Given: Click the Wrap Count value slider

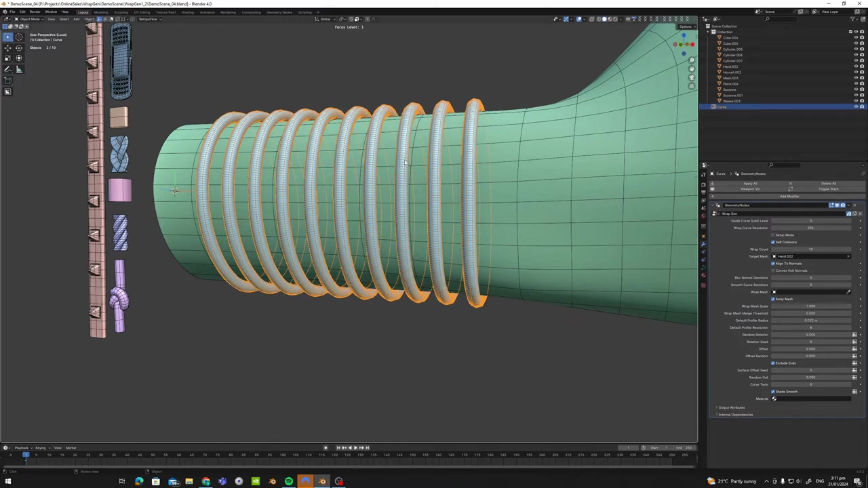Looking at the screenshot, I should [810, 249].
